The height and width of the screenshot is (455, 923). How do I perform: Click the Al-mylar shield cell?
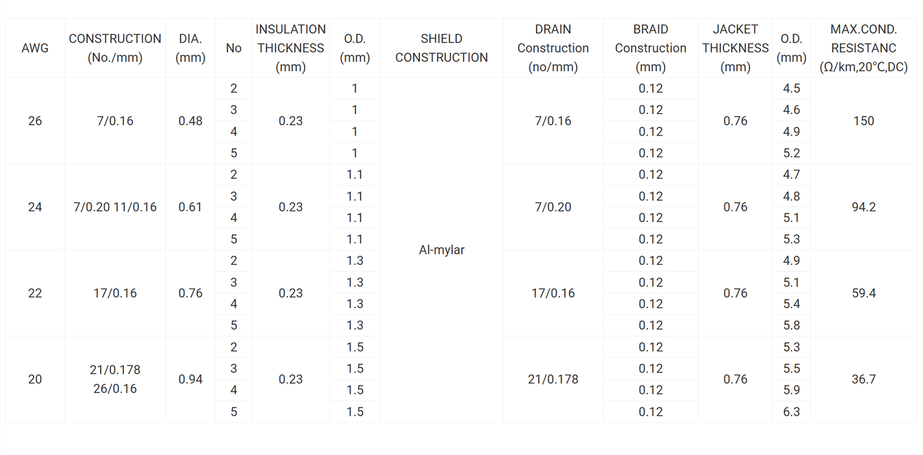tap(441, 250)
